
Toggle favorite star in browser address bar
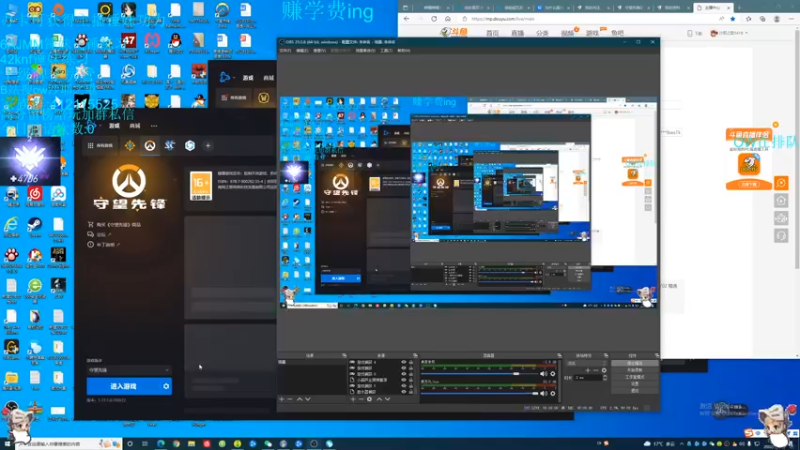click(733, 19)
